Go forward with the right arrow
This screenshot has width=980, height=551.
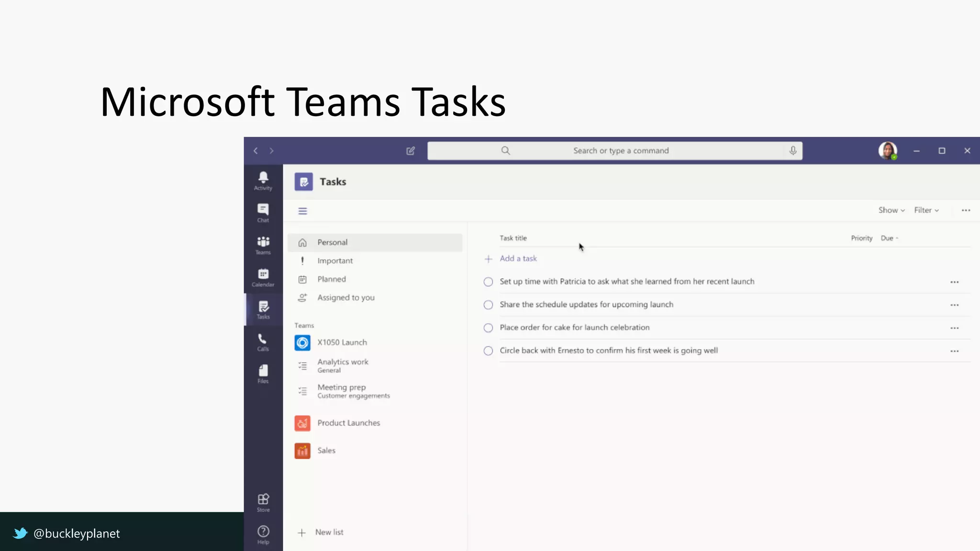point(271,151)
